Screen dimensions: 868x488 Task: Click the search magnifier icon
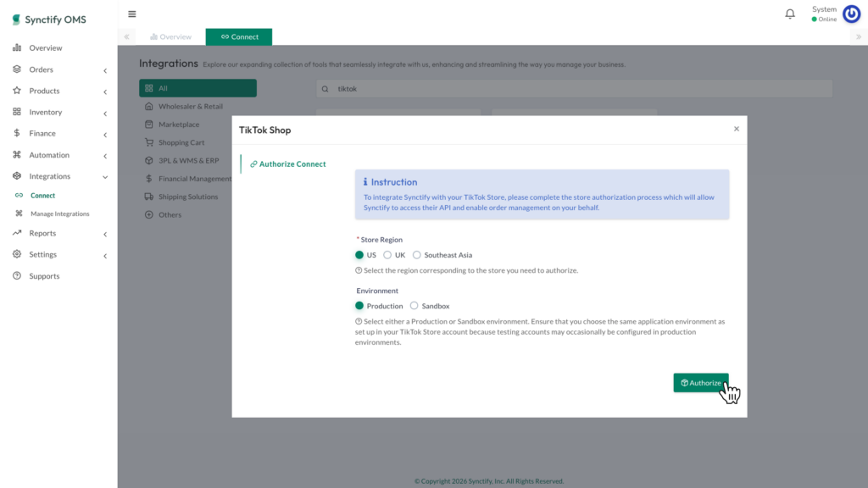click(325, 88)
